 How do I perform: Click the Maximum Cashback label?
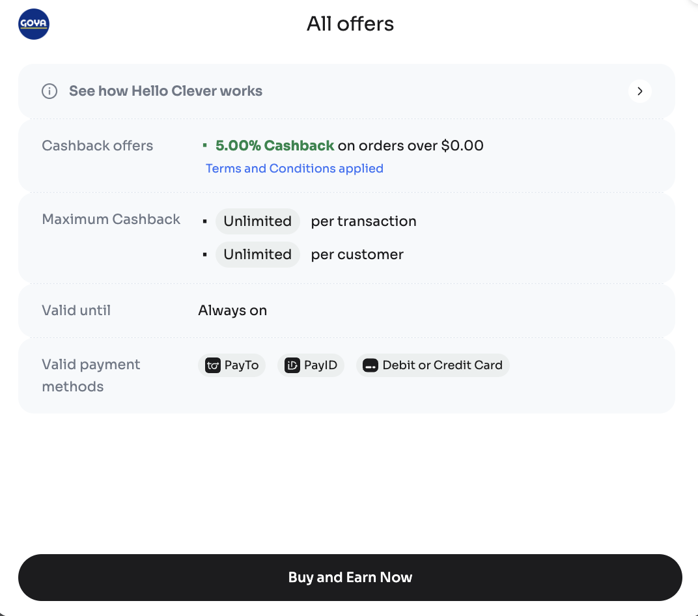click(111, 219)
